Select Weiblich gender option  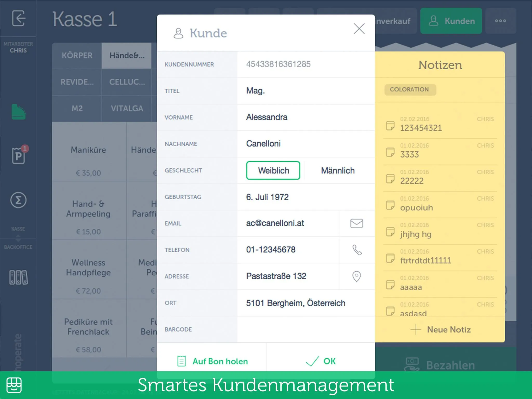coord(273,170)
